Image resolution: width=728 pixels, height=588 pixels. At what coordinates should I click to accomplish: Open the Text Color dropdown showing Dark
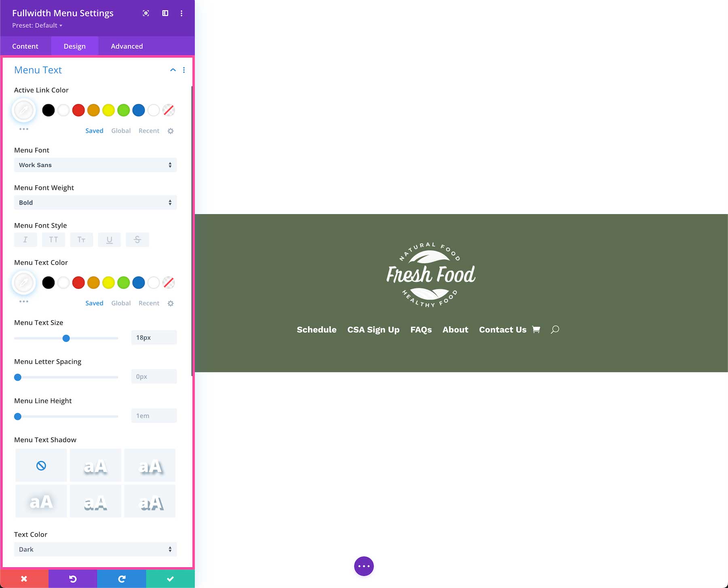coord(95,549)
